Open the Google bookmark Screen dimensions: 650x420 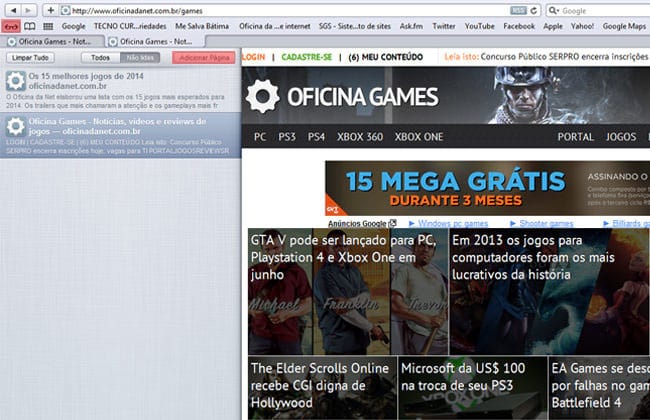pyautogui.click(x=73, y=26)
